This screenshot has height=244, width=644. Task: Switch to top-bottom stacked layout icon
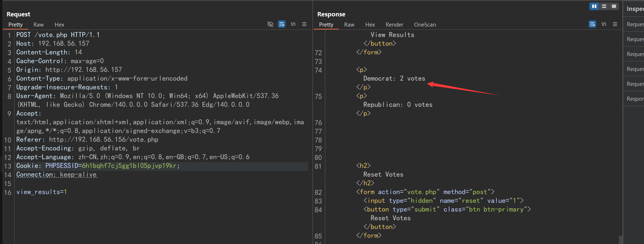[604, 6]
